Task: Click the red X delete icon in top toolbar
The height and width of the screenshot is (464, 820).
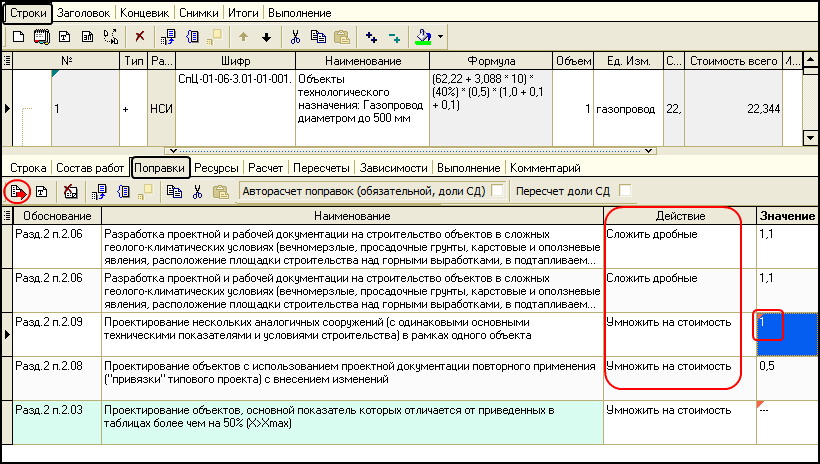Action: [139, 36]
